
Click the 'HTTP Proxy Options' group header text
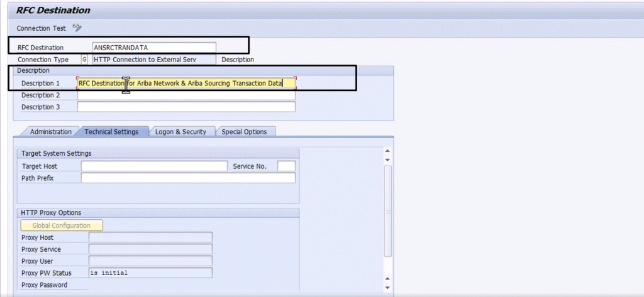coord(51,212)
